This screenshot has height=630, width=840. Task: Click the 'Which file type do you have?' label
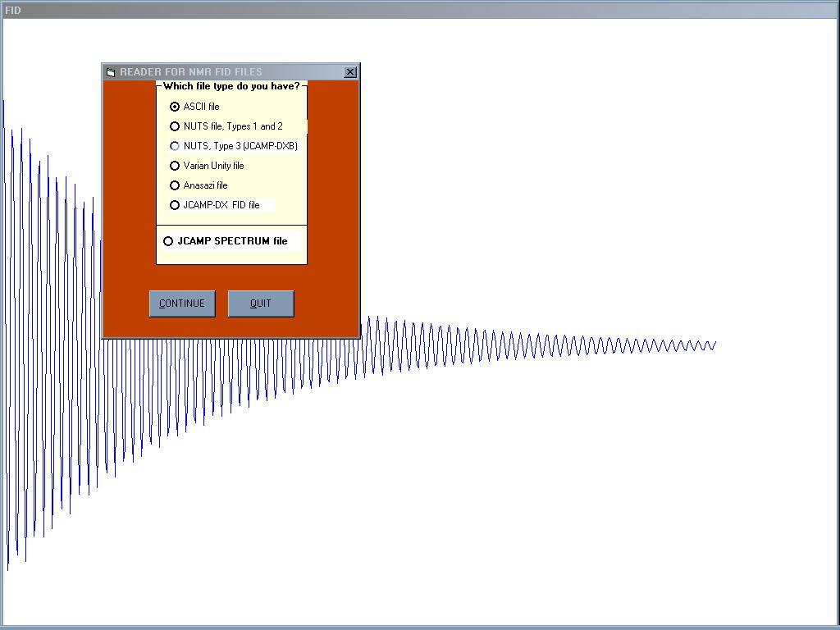point(231,85)
